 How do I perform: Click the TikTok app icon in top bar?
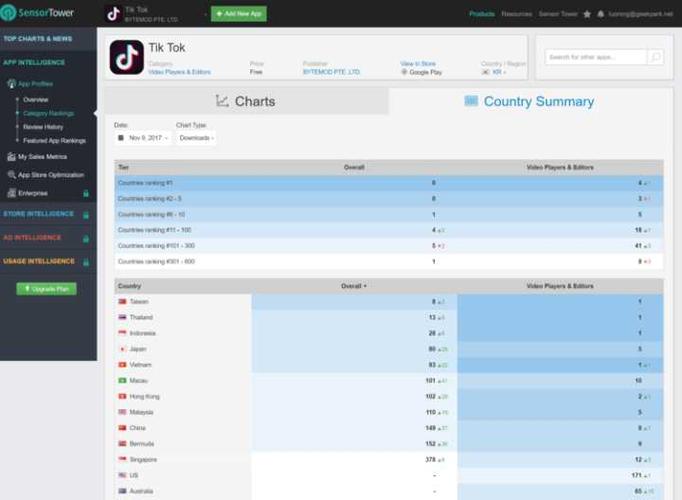tap(114, 14)
